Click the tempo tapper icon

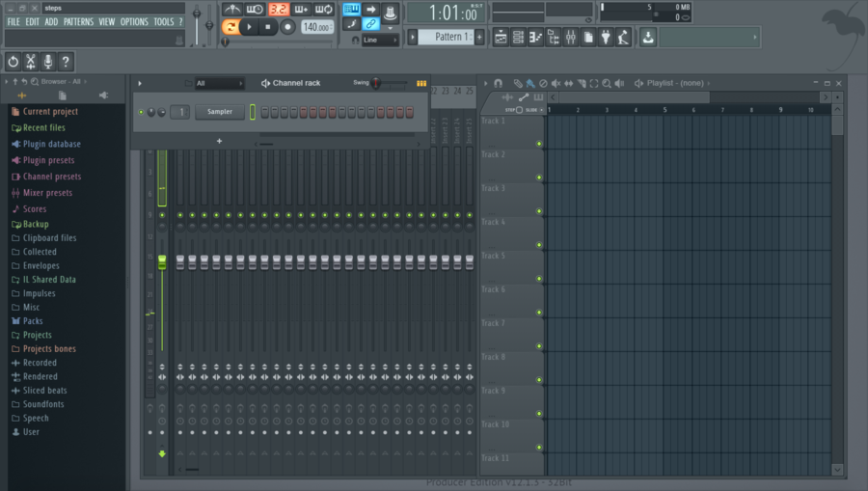click(x=624, y=37)
